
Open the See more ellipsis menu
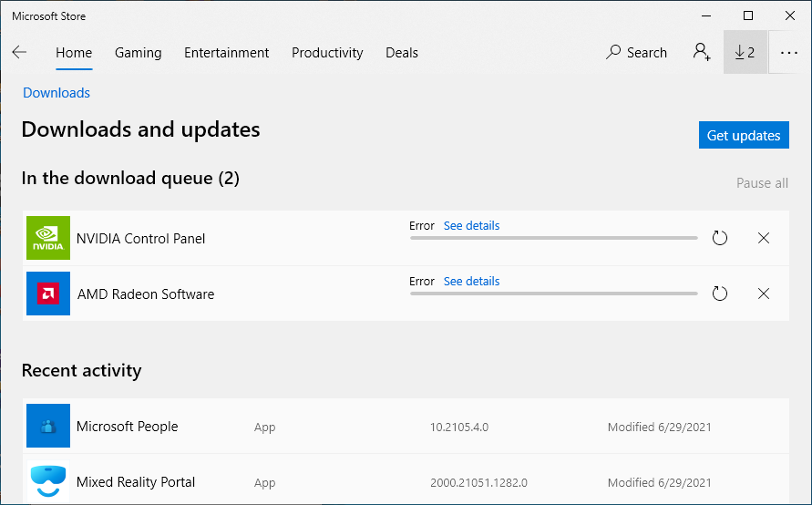[x=788, y=52]
